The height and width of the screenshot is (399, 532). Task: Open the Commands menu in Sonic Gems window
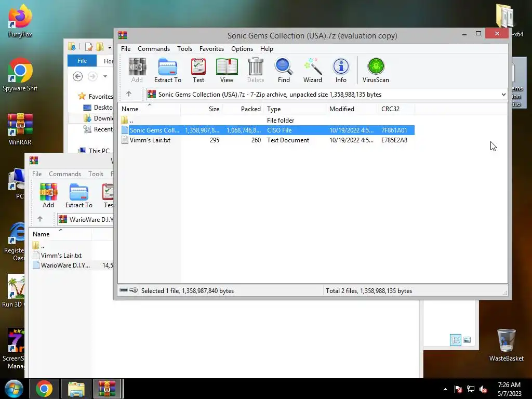click(x=154, y=48)
